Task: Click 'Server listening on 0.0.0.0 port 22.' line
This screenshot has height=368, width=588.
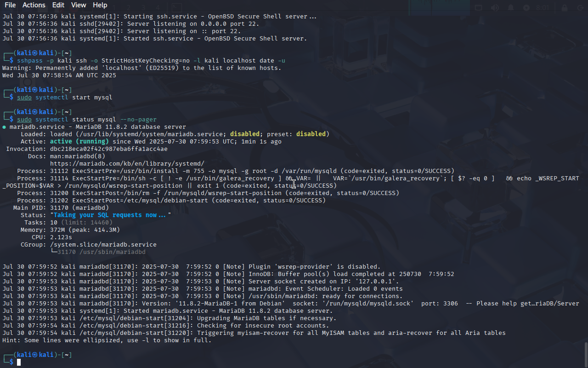Action: [131, 24]
